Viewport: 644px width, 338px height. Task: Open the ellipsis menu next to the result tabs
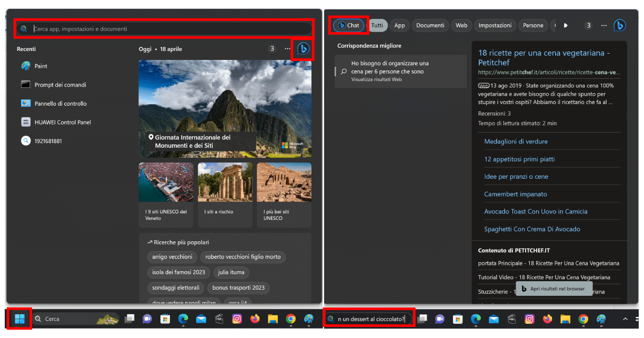point(603,25)
